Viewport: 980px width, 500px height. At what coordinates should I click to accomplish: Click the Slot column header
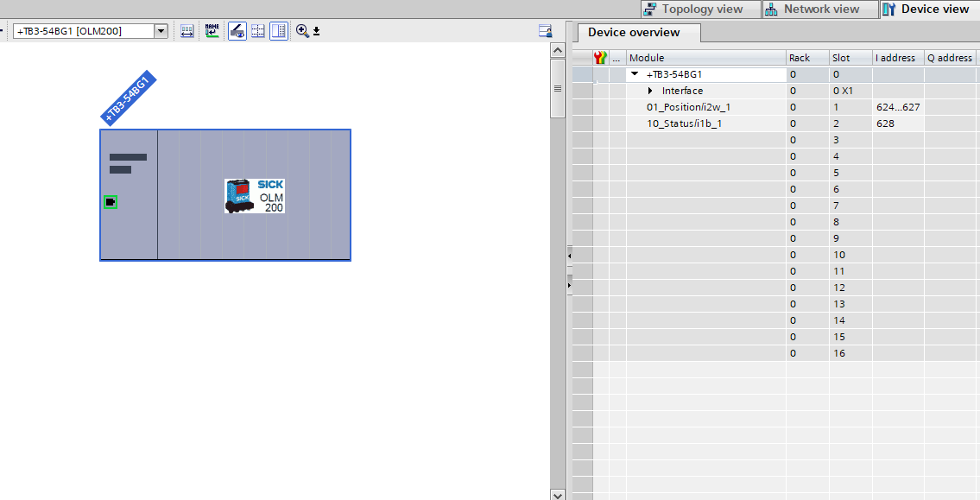850,58
